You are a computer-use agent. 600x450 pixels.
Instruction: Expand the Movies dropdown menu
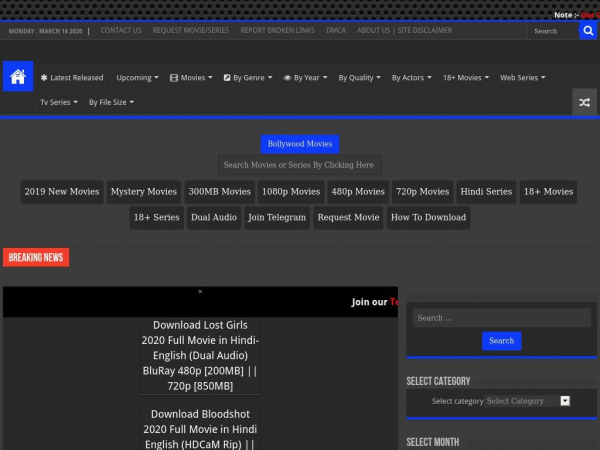point(191,77)
